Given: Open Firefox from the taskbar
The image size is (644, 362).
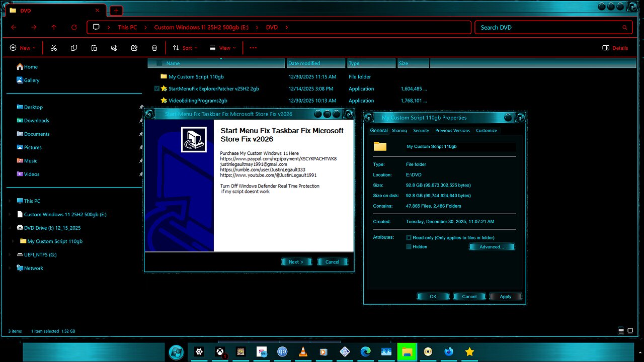Looking at the screenshot, I should click(x=449, y=352).
